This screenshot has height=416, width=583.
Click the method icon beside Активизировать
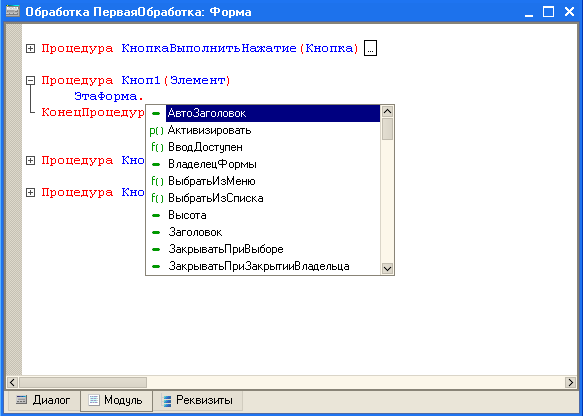[x=156, y=131]
